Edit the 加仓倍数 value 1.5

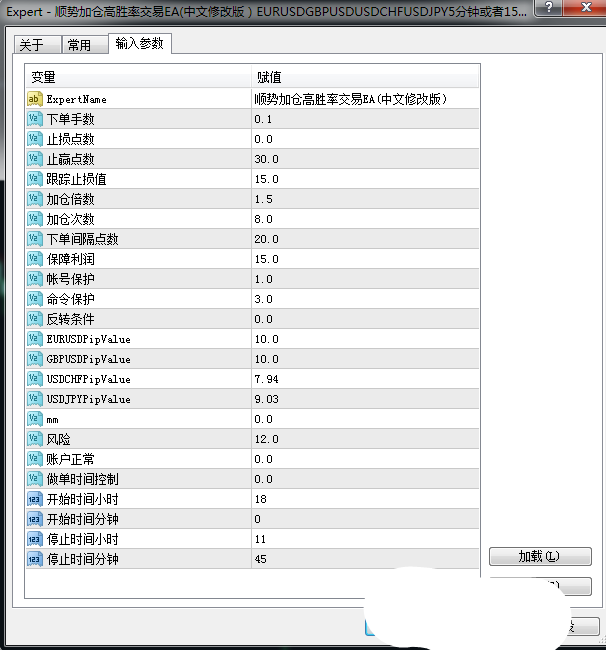pos(365,199)
